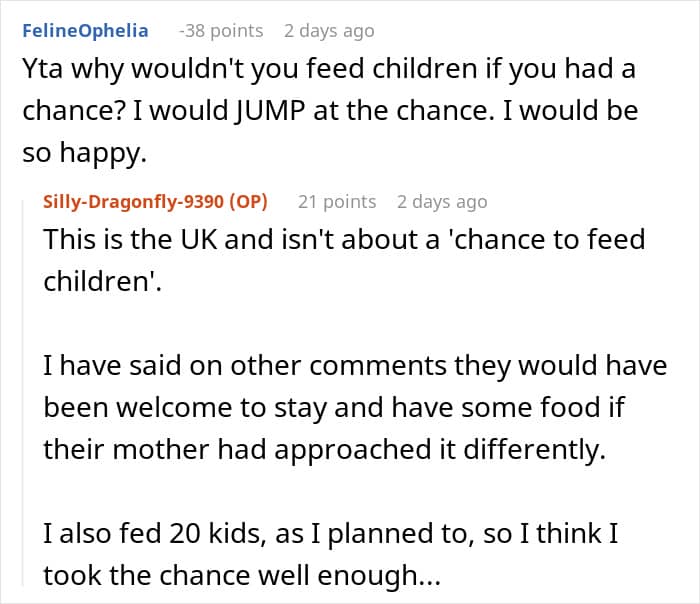Click the -38 points score

pyautogui.click(x=220, y=30)
